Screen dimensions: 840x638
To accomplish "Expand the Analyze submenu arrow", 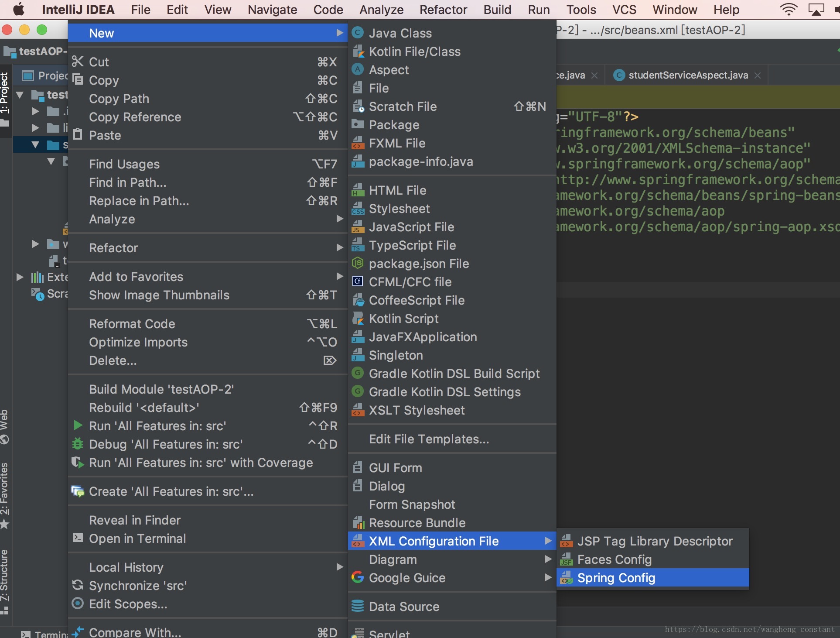I will 340,219.
